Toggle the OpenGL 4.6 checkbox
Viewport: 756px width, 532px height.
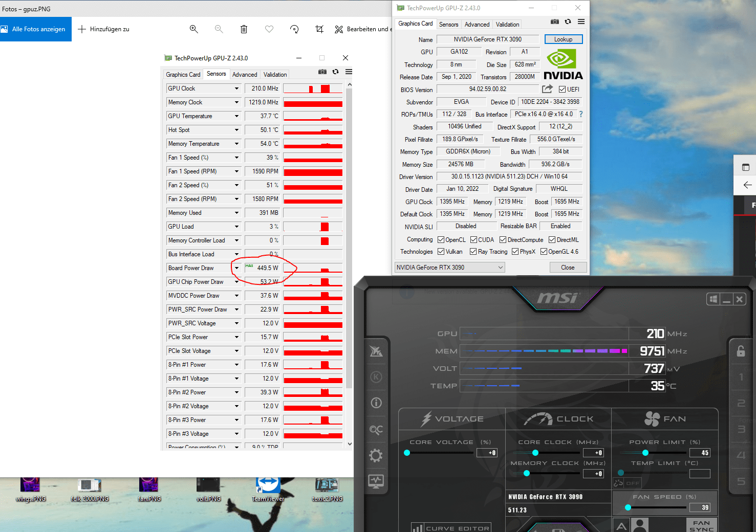[x=544, y=252]
